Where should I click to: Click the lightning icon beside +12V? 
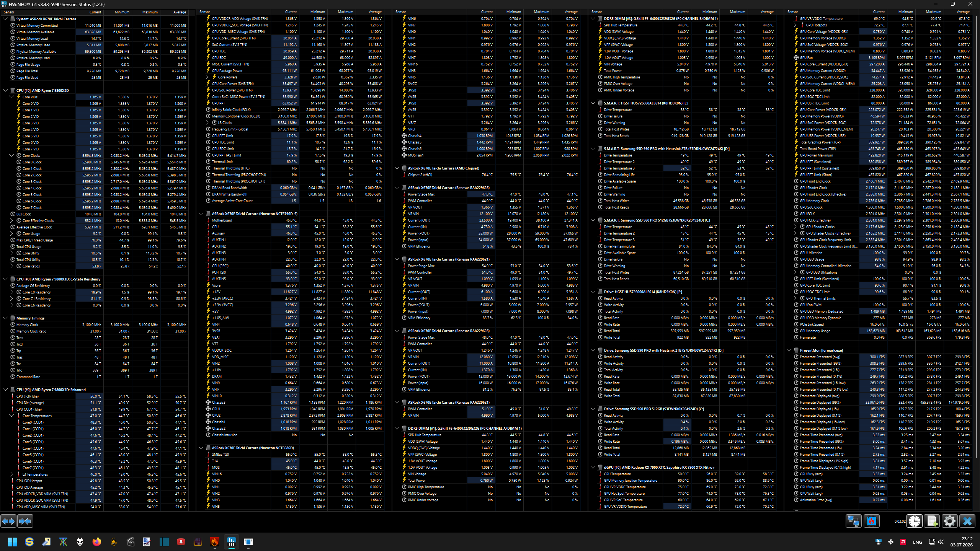click(x=208, y=292)
